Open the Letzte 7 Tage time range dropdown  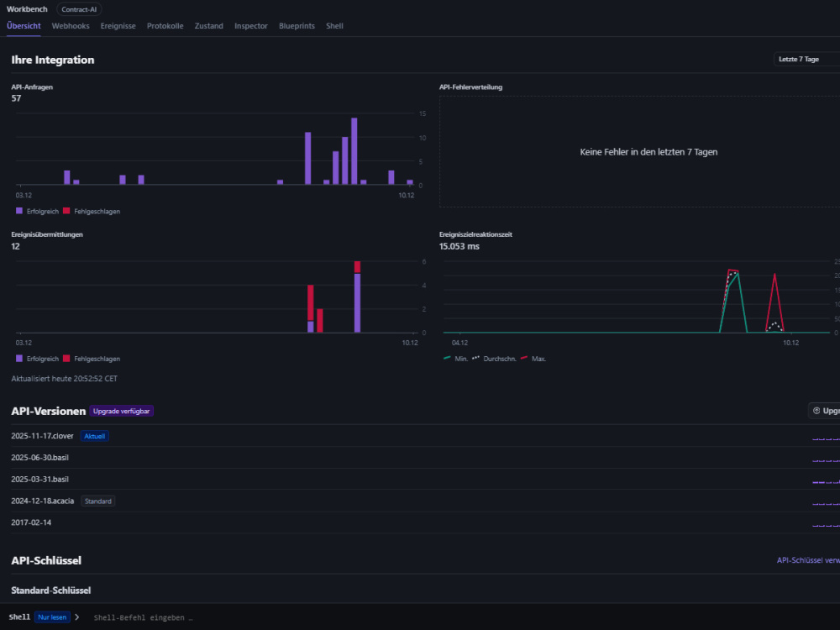(806, 59)
